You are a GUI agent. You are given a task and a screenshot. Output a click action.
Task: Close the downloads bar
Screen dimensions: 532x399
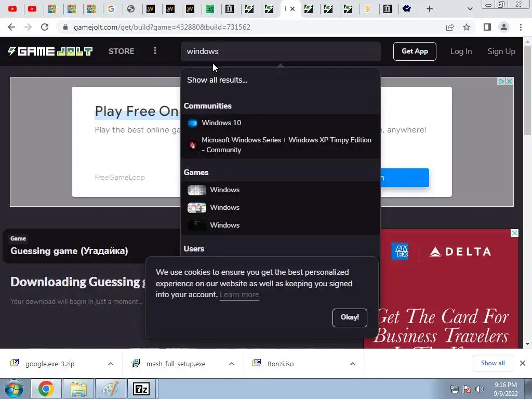(x=523, y=363)
